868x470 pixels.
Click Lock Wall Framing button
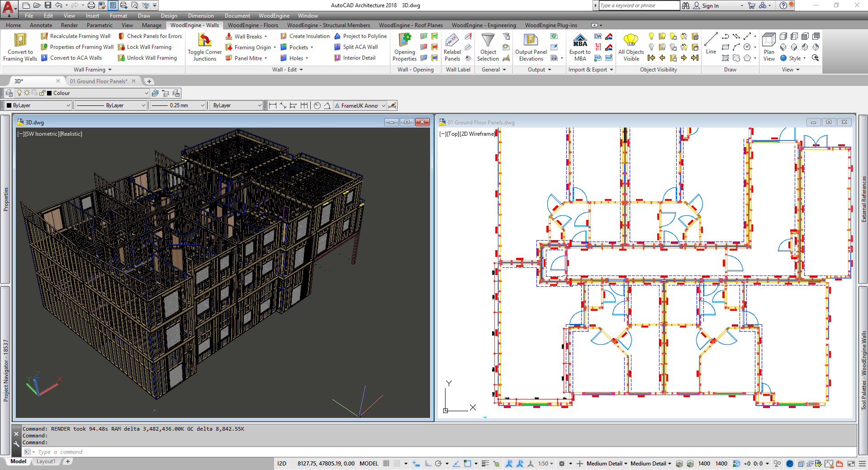click(x=145, y=47)
